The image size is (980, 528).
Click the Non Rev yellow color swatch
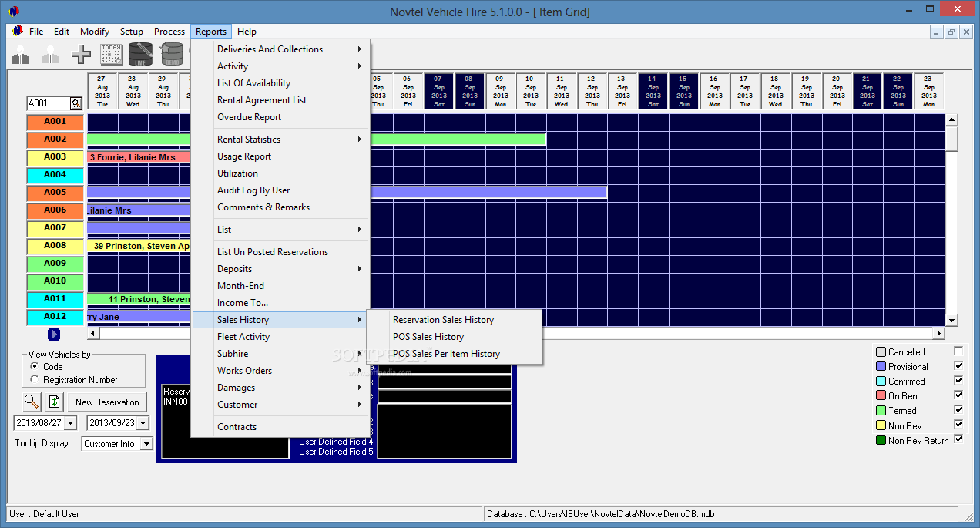(881, 425)
